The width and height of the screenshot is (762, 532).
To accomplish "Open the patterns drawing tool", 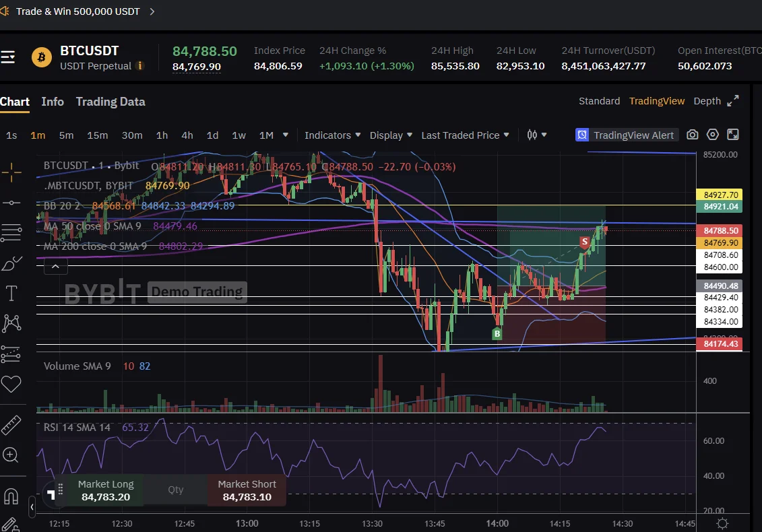I will pos(11,323).
